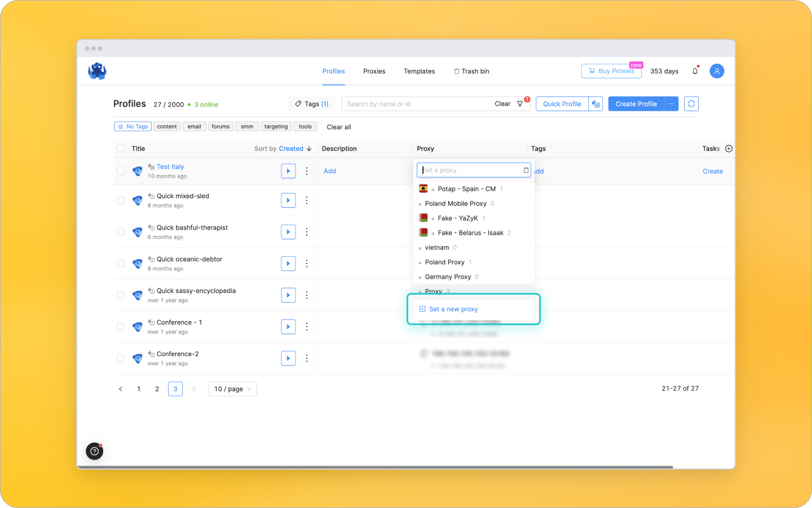Click the macOS app icon next to Quick Profile
Viewport: 812px width, 508px height.
595,103
